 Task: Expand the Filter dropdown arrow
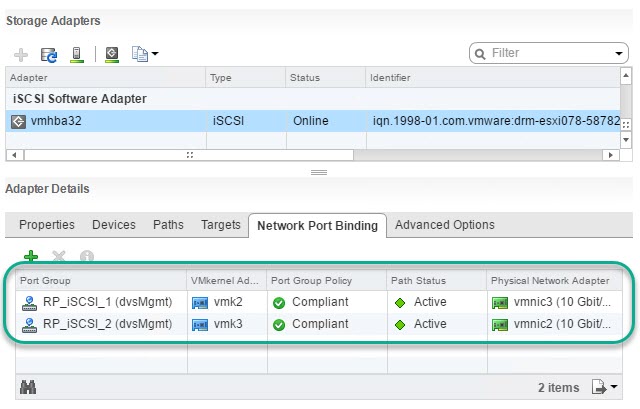[x=619, y=53]
